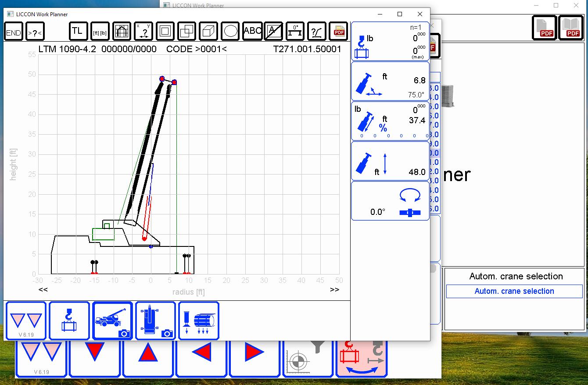588x385 pixels.
Task: Select the ABC text label tool
Action: (252, 31)
